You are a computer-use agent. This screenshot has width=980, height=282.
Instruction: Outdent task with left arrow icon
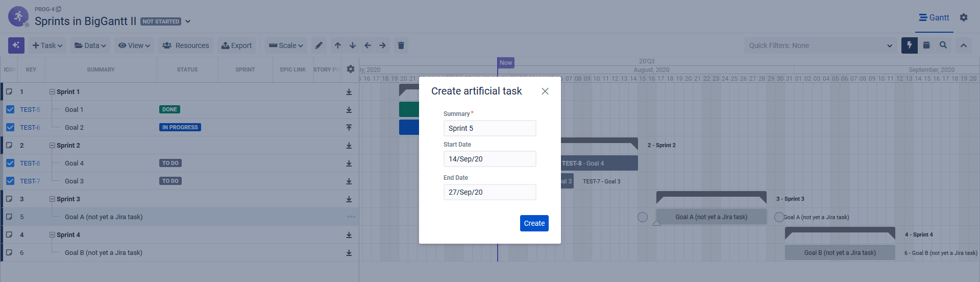(367, 45)
